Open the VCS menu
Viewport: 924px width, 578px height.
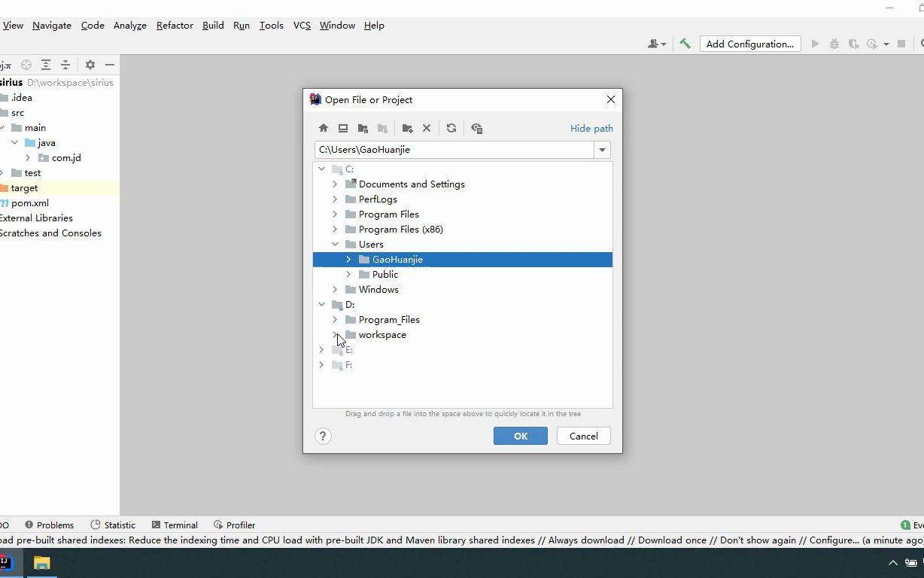coord(301,25)
